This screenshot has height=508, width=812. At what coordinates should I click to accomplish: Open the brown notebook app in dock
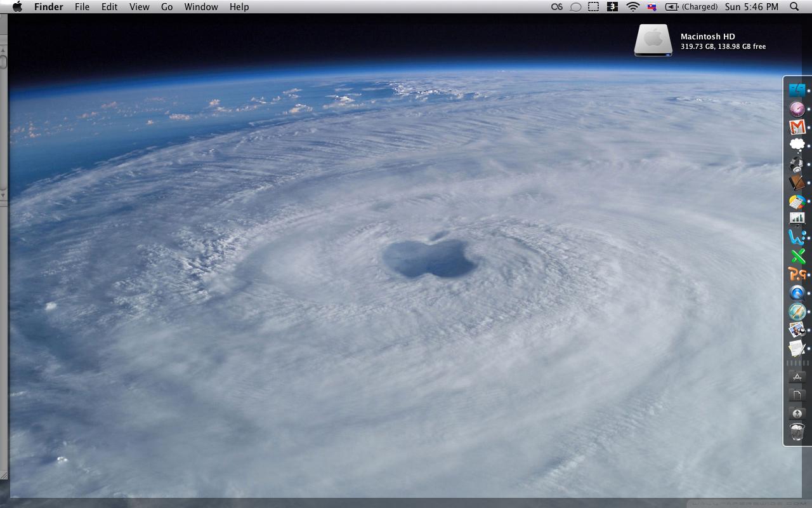coord(797,182)
